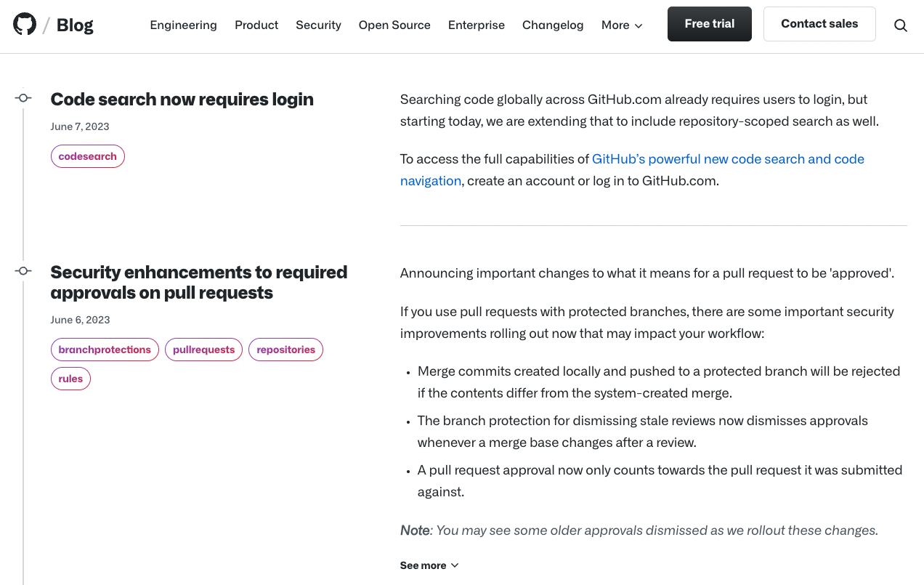View the Changelog page
The height and width of the screenshot is (585, 924).
[x=553, y=25]
